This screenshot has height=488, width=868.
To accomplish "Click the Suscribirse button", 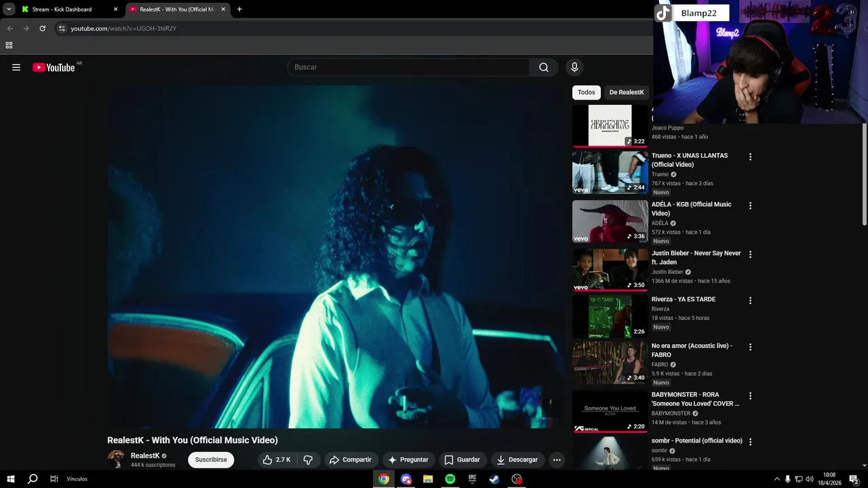I will click(x=211, y=460).
